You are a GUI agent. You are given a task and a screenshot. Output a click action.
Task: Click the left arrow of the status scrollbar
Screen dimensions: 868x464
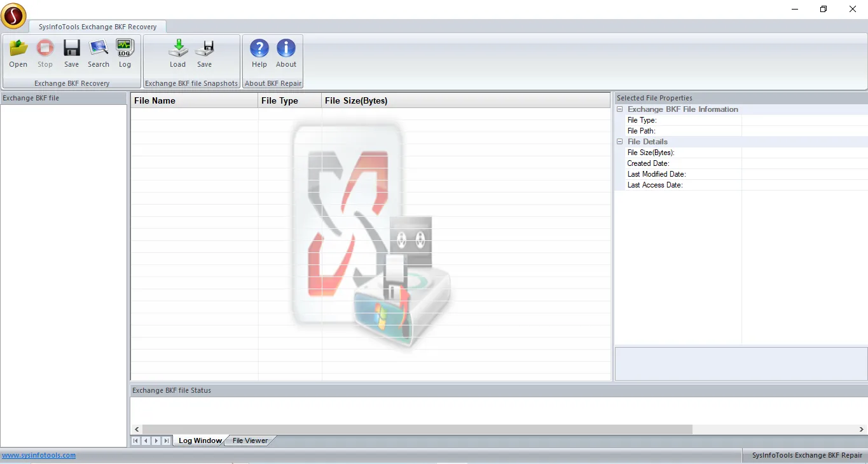tap(137, 430)
